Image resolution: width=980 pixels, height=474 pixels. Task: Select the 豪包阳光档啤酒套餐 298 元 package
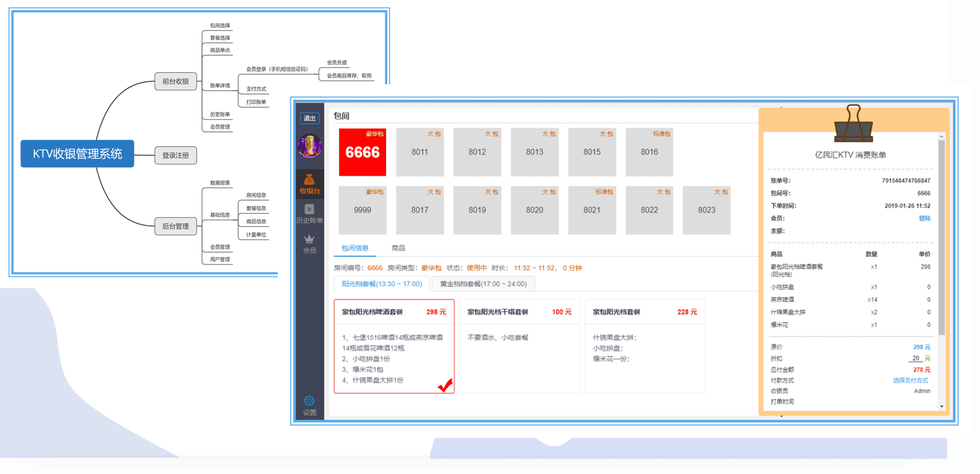[x=394, y=346]
